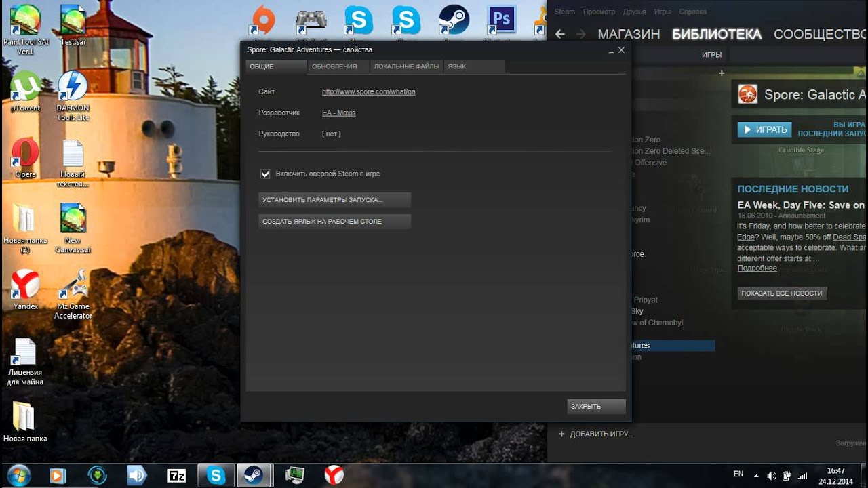This screenshot has height=488, width=868.
Task: Go to МАГАЗИН section
Action: pyautogui.click(x=629, y=34)
